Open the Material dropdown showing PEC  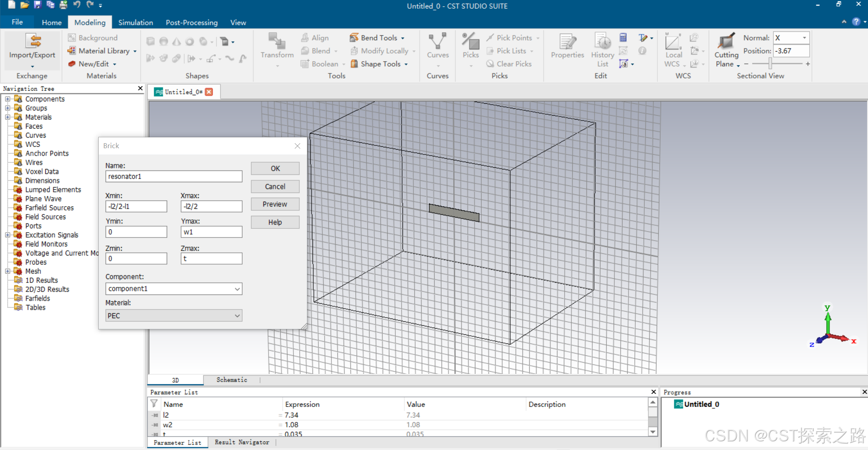237,315
